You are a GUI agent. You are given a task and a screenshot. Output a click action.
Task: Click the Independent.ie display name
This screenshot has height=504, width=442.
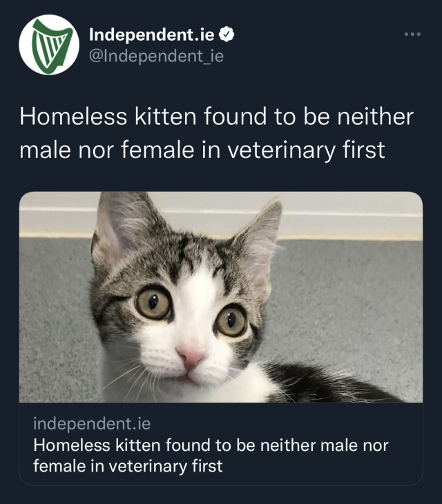point(153,34)
